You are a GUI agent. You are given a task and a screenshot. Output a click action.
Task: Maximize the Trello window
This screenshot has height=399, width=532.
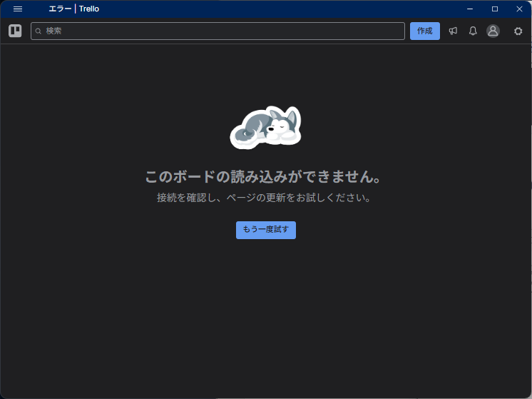click(495, 9)
